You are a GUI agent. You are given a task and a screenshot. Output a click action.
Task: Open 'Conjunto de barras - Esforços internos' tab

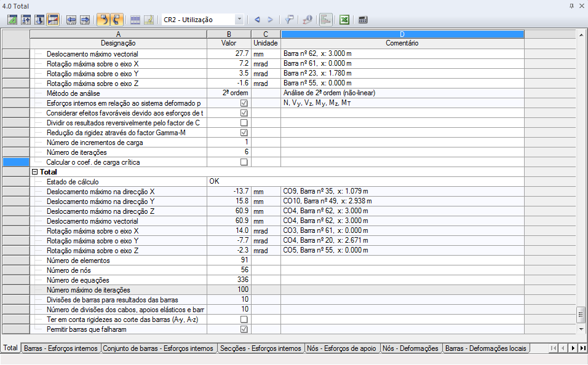pyautogui.click(x=158, y=348)
